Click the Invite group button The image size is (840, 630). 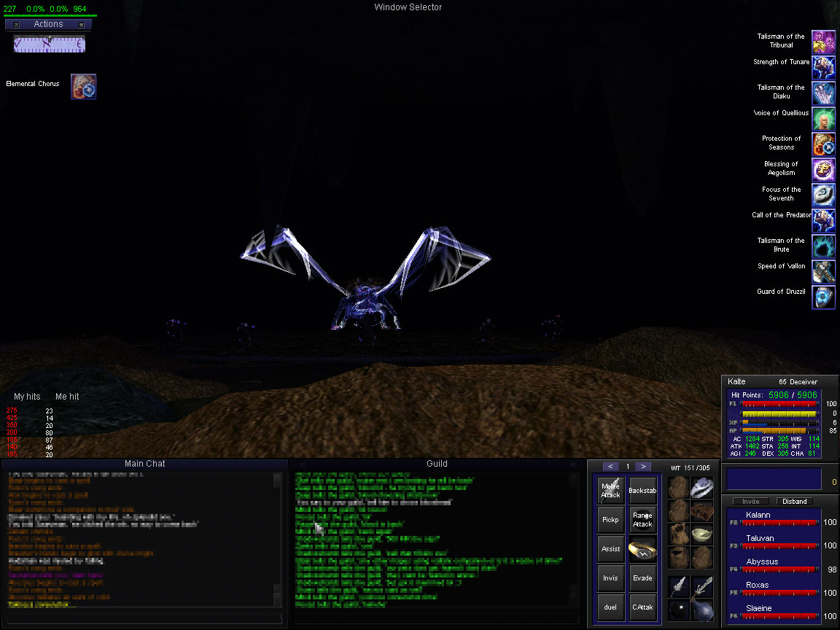(750, 502)
